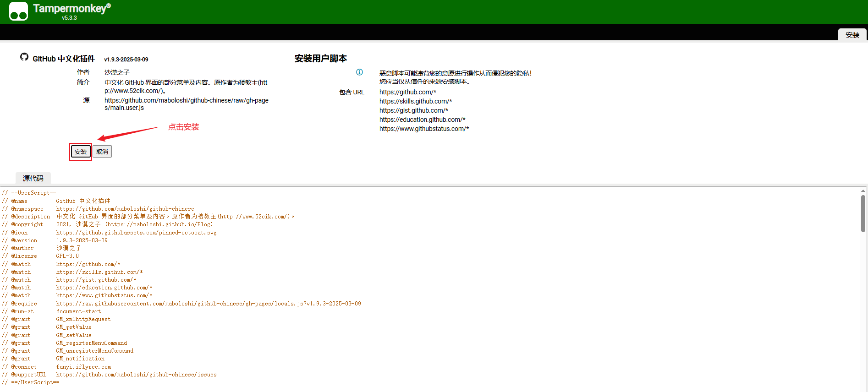Open the 安装 tab in top right
Viewport: 868px width, 392px height.
click(x=852, y=35)
